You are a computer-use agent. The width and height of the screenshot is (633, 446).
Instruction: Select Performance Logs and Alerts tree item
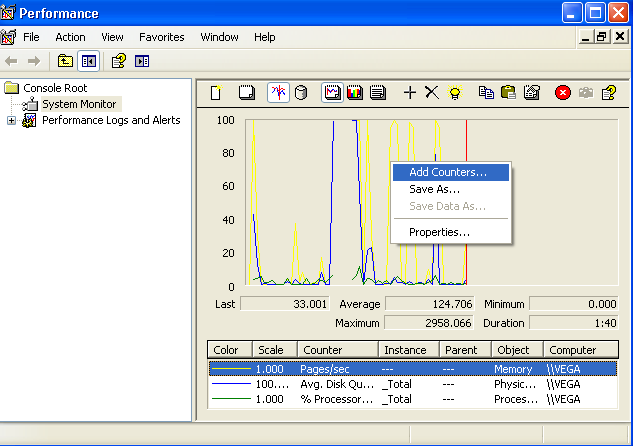click(111, 120)
